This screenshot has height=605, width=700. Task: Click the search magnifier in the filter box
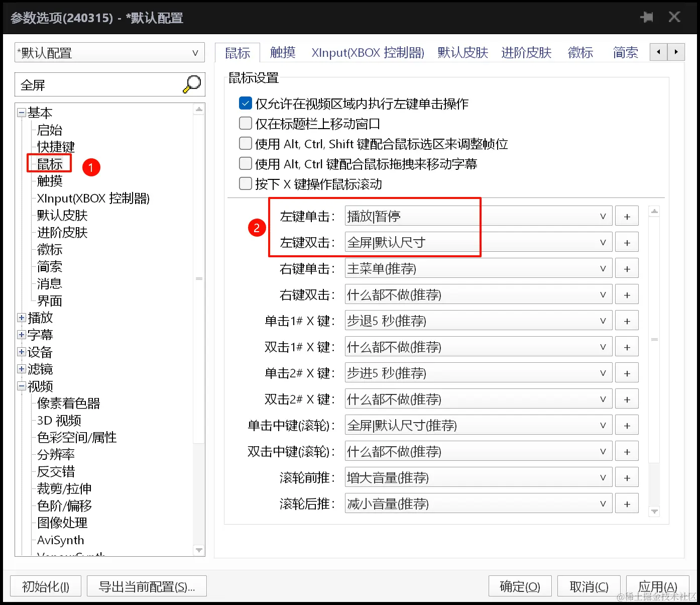pos(191,84)
